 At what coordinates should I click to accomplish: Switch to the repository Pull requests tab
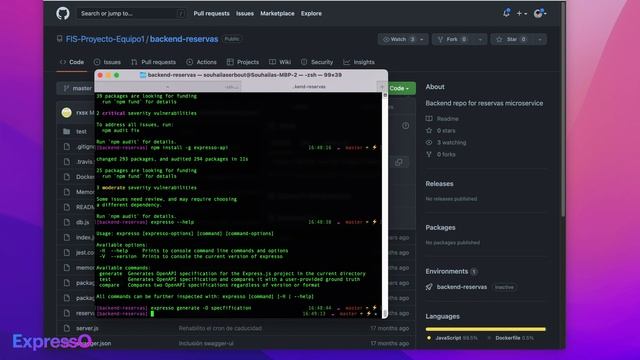[153, 62]
